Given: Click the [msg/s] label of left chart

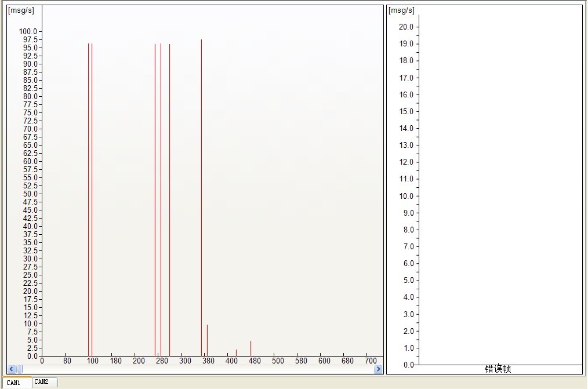Looking at the screenshot, I should point(21,10).
